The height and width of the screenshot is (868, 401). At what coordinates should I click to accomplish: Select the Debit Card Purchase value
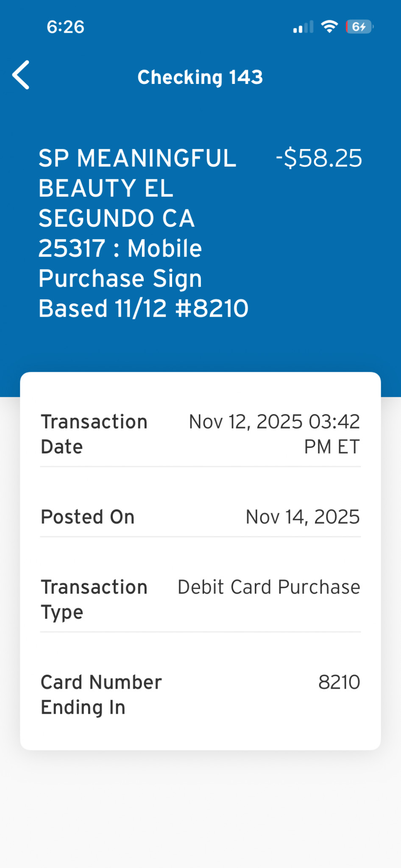click(269, 587)
